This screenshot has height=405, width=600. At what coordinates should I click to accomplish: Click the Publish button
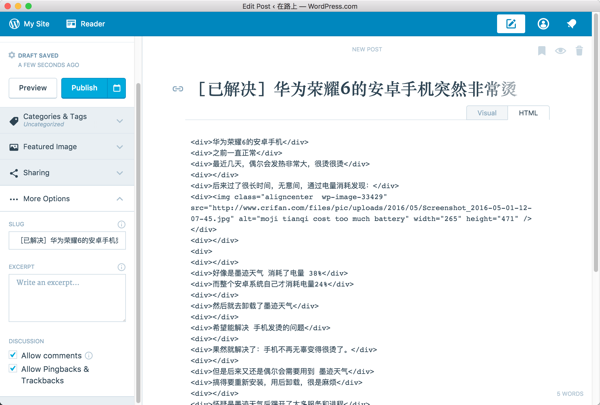[x=84, y=88]
